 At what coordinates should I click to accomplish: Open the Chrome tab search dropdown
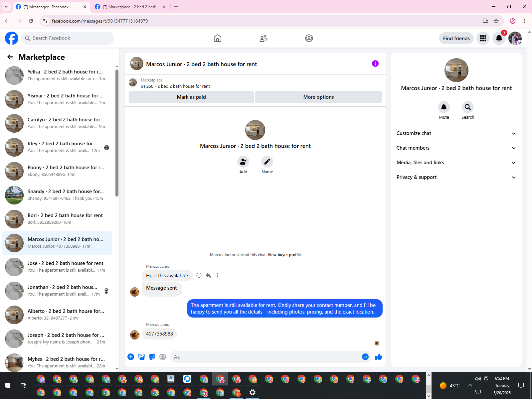point(6,7)
